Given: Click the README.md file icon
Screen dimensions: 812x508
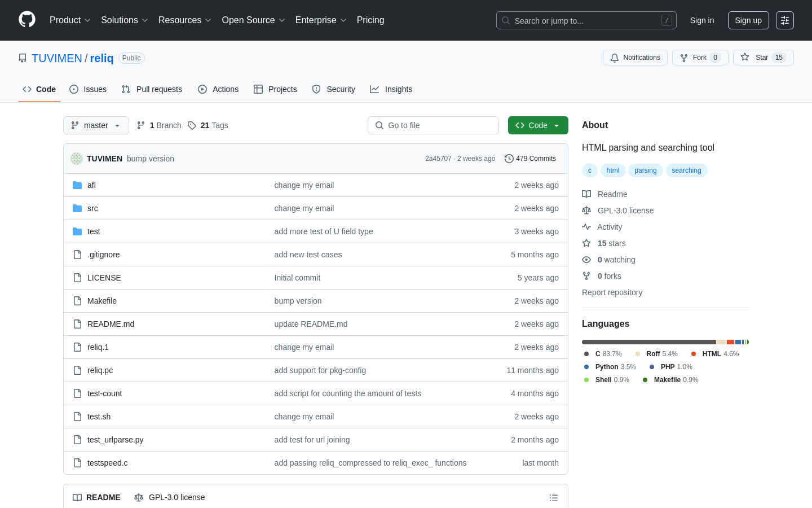Looking at the screenshot, I should [x=77, y=324].
